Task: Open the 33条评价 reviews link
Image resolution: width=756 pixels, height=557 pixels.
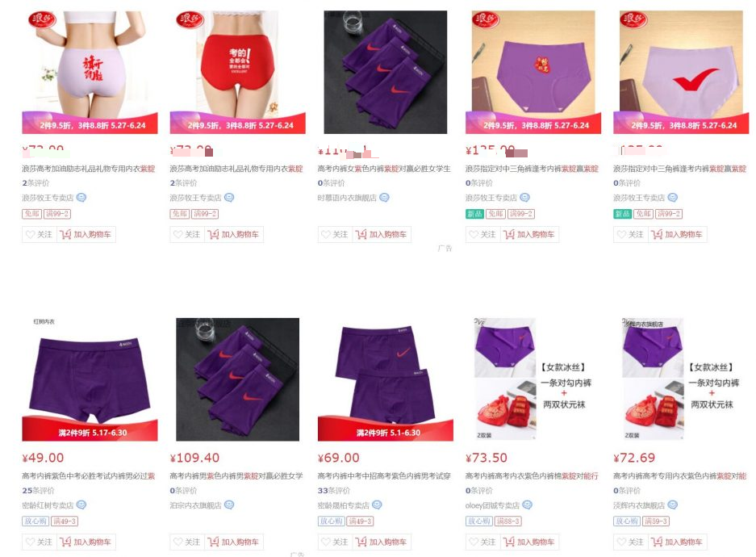Action: click(x=334, y=491)
